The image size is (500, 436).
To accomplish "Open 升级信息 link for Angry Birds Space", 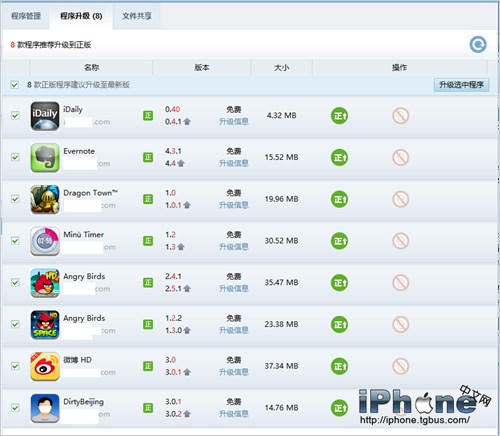I will click(234, 330).
